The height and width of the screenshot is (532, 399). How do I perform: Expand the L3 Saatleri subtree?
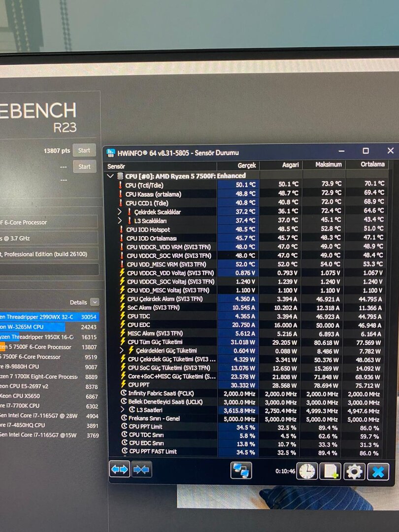click(x=123, y=410)
